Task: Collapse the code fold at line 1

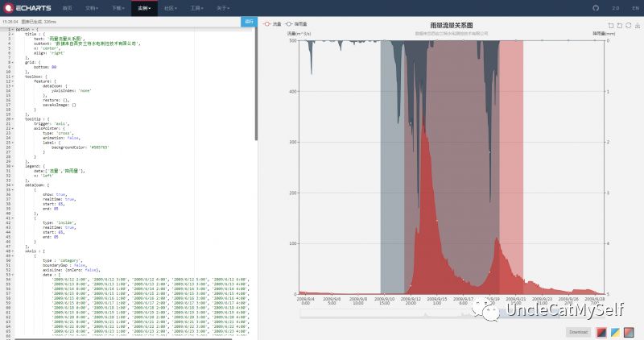Action: (12, 30)
